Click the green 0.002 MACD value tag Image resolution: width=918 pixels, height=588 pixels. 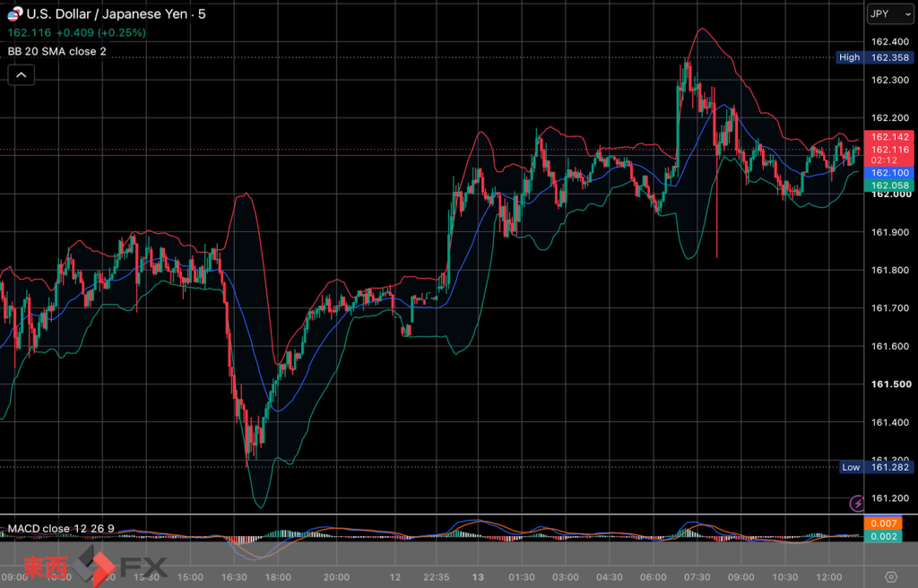[x=883, y=537]
